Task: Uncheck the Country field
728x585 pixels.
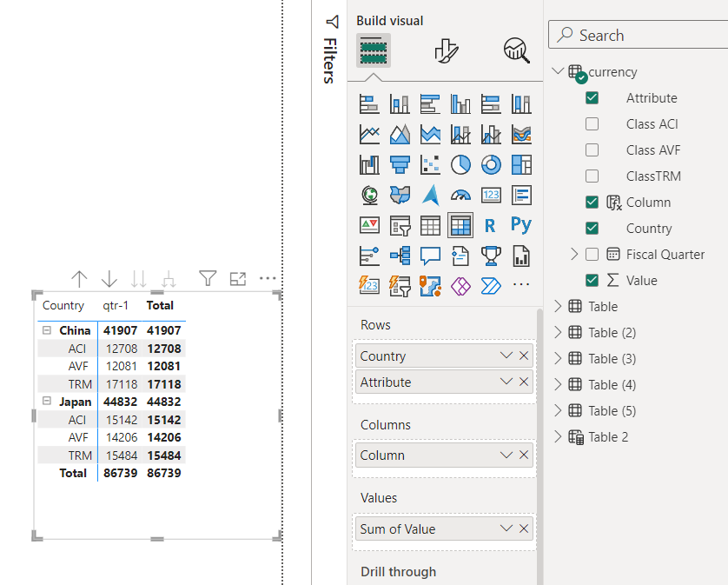Action: [592, 228]
